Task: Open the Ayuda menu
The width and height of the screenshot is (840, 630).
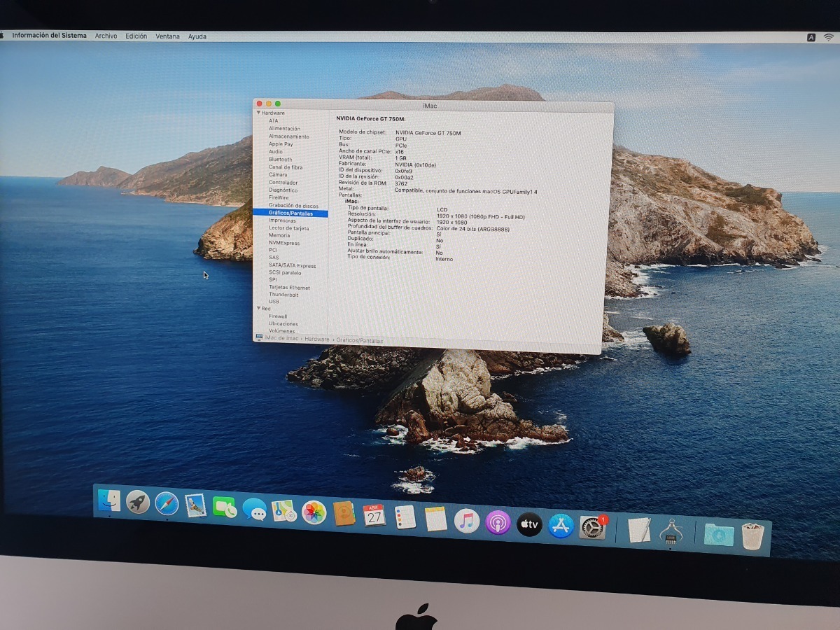Action: tap(197, 36)
